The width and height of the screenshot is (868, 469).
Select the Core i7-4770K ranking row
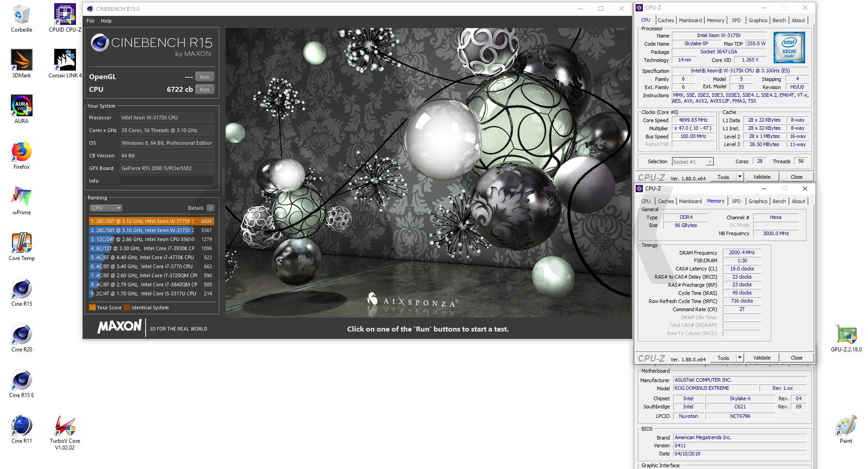pos(151,257)
